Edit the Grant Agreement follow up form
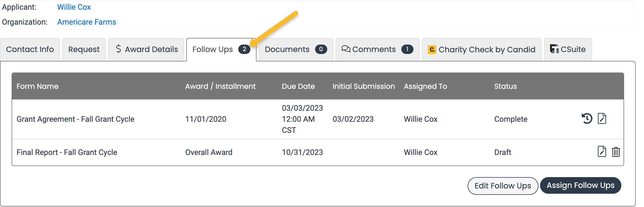Viewport: 644px width, 207px height. tap(602, 119)
